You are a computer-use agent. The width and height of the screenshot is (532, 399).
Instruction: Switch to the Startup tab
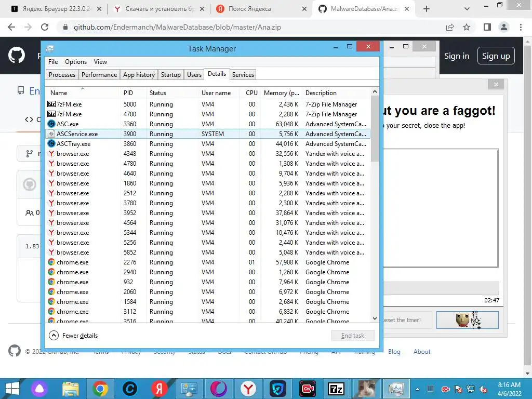click(170, 75)
